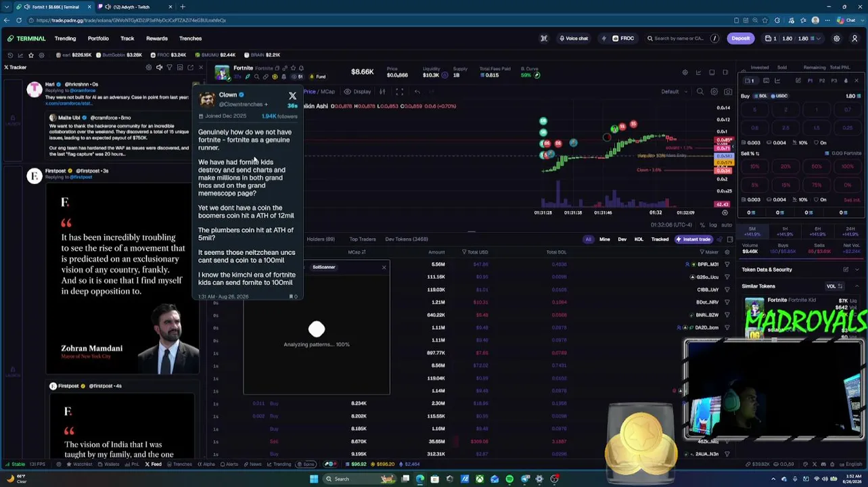
Task: Select preset P2 in trade panel
Action: 822,81
